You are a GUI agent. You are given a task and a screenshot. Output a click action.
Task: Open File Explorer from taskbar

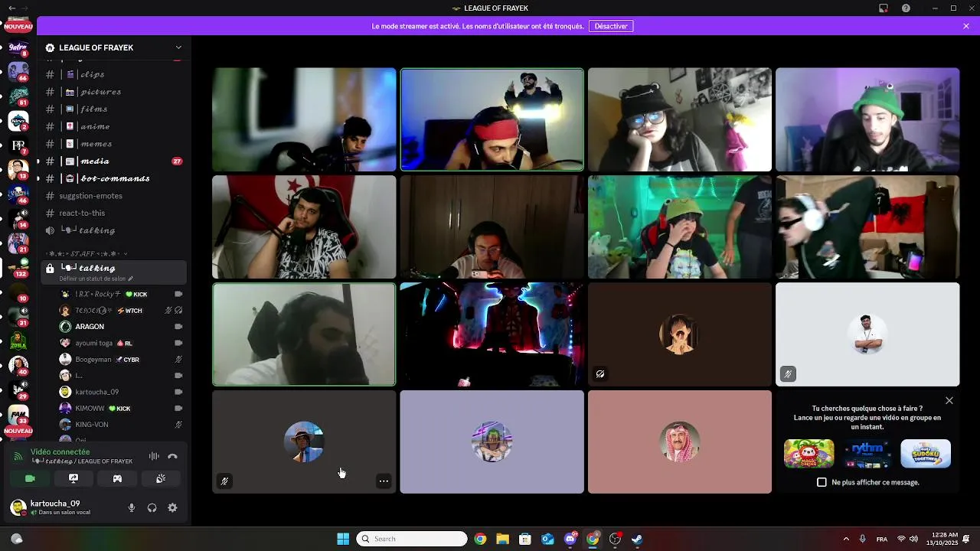tap(502, 539)
